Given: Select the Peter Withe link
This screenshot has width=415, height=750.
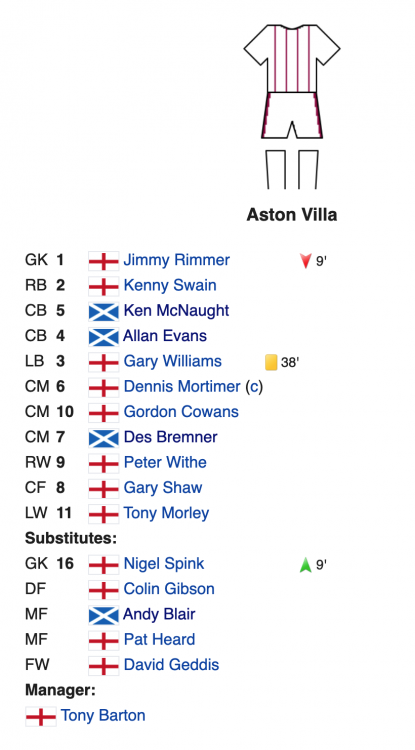Looking at the screenshot, I should click(x=165, y=463).
